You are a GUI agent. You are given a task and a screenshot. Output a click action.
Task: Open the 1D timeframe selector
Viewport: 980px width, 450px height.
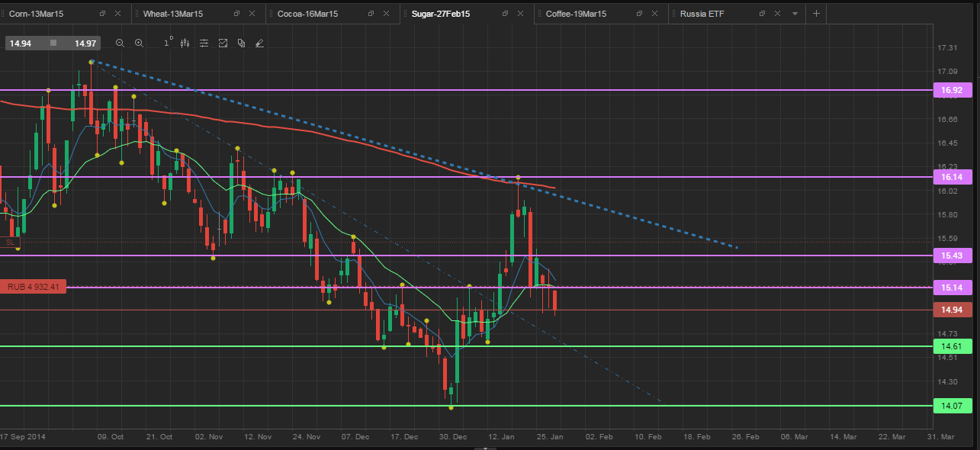click(x=167, y=43)
